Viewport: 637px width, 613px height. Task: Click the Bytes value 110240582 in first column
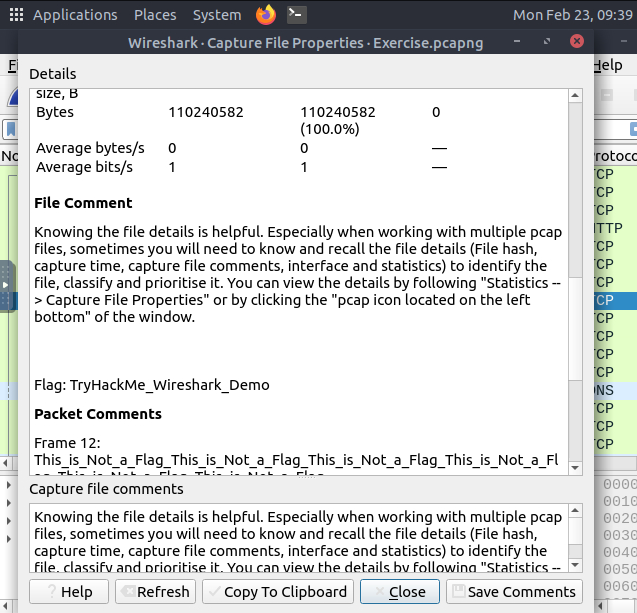tap(206, 112)
